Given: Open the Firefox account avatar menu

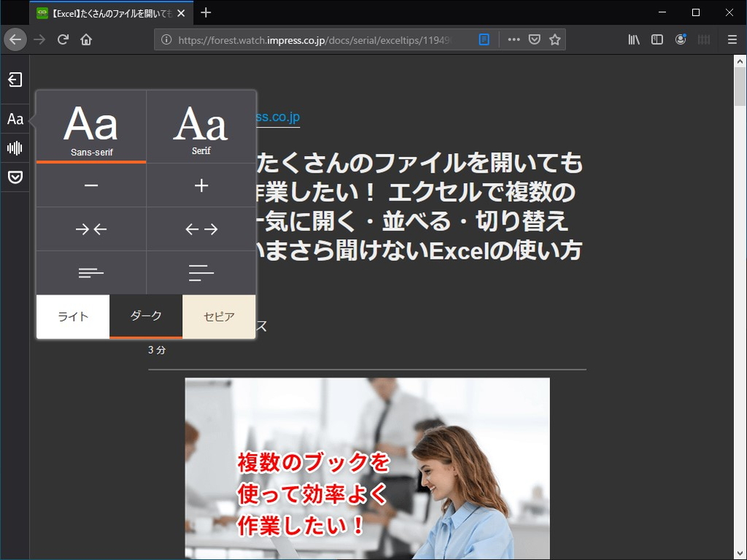Looking at the screenshot, I should 680,39.
